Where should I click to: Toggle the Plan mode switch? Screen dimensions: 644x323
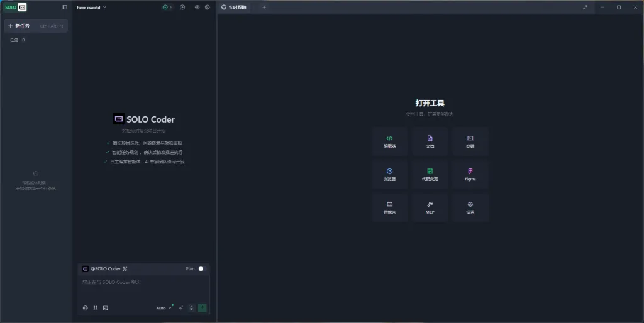201,269
